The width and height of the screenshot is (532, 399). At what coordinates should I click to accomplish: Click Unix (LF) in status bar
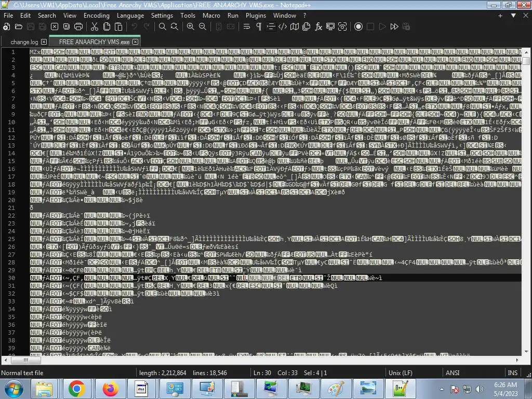[401, 373]
